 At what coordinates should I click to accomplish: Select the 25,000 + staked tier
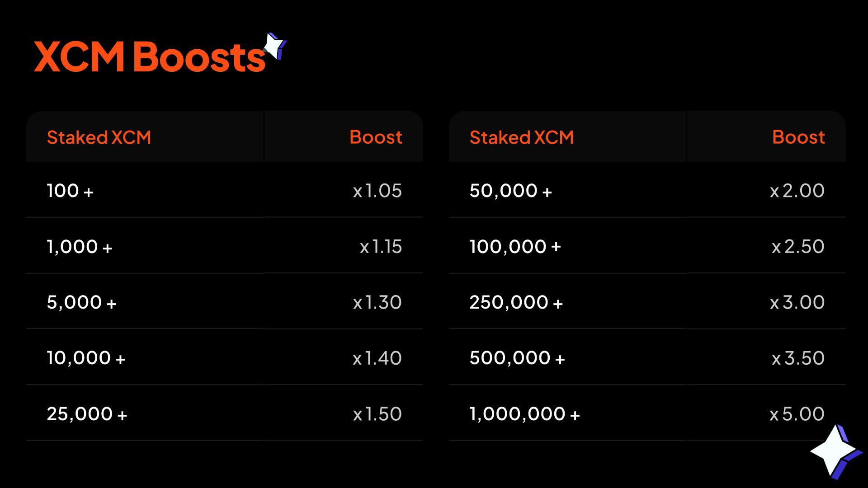[87, 414]
